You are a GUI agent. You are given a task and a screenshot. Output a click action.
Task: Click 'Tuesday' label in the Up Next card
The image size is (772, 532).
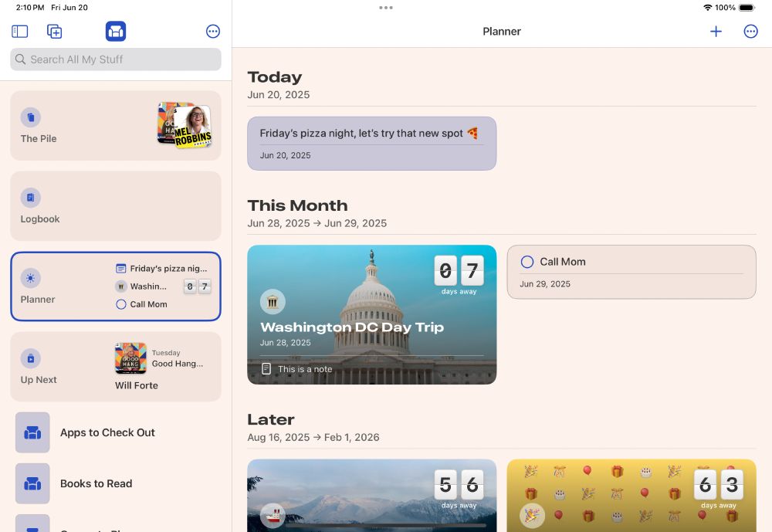pos(166,353)
